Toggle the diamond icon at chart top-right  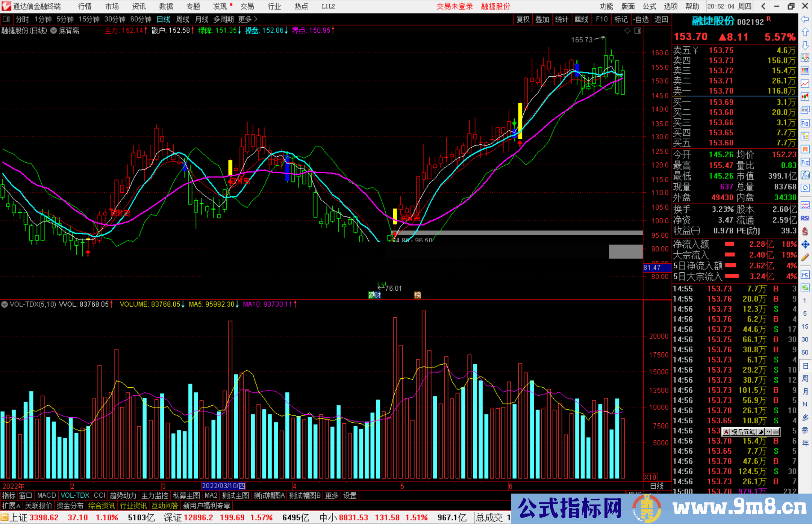(627, 31)
